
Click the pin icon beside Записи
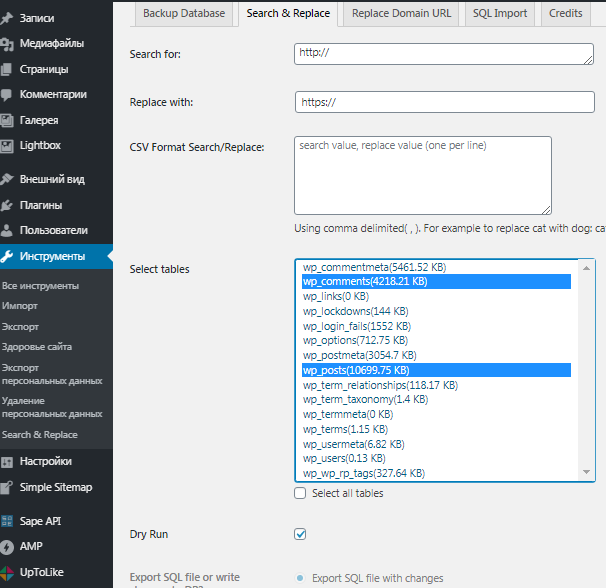(x=7, y=18)
